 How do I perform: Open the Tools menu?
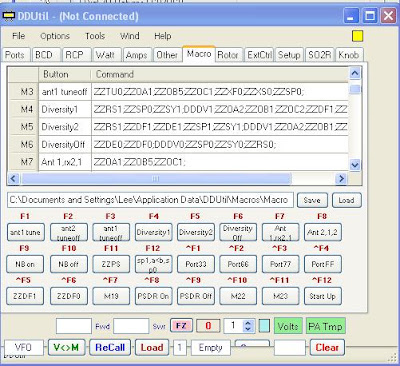(x=95, y=36)
